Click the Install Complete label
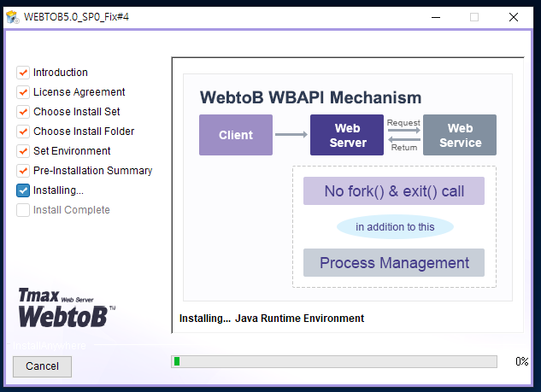Image resolution: width=541 pixels, height=392 pixels. 72,210
